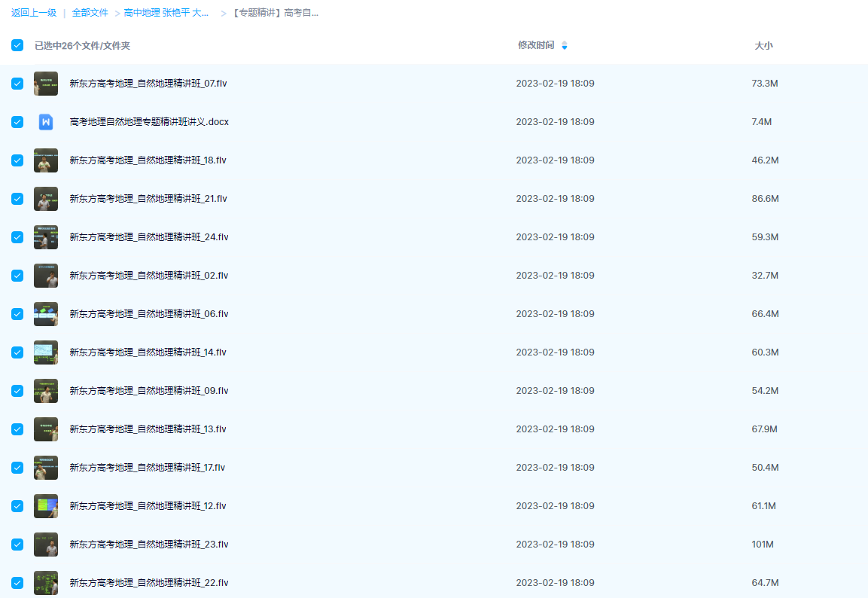Open 高考地理自然地理专题精讲班讲义.docx file name
Screen dimensions: 868x598
(x=149, y=122)
